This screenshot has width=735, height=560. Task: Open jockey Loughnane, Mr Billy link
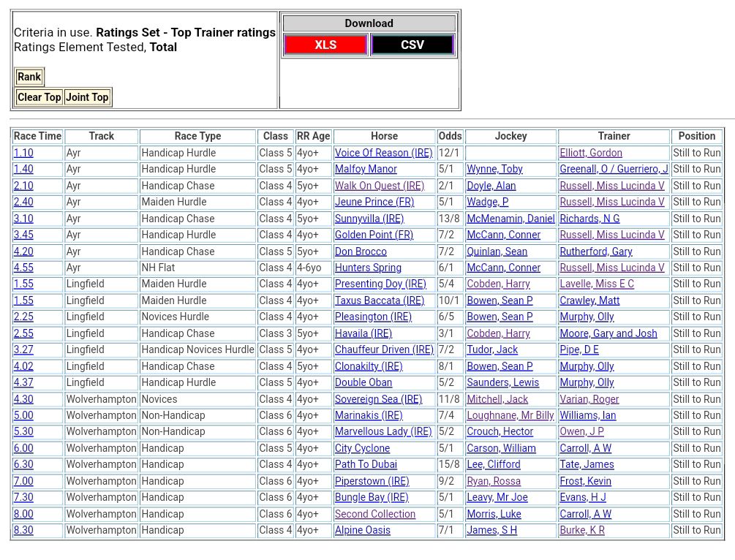pos(510,415)
